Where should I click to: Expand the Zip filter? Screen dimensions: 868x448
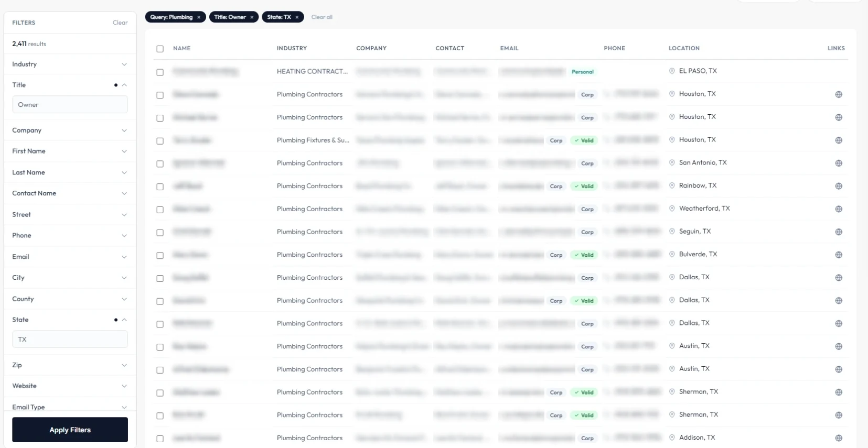(70, 365)
